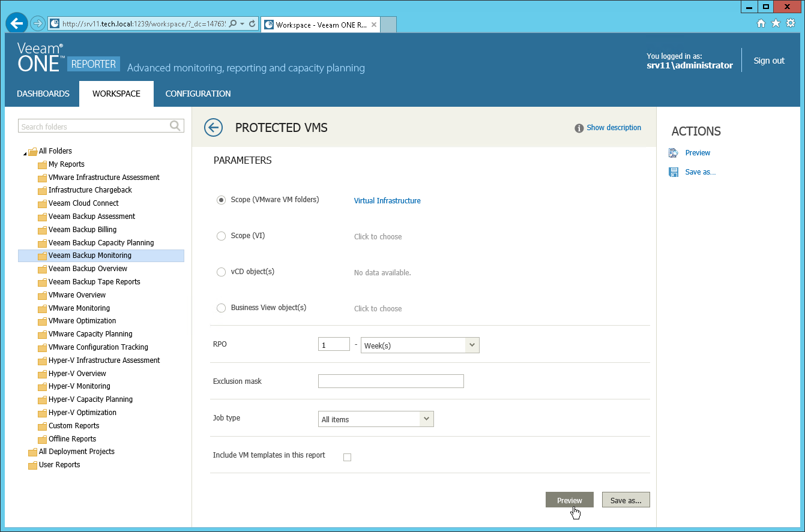Click Click to choose for Business View object(s)
805x532 pixels.
(378, 309)
